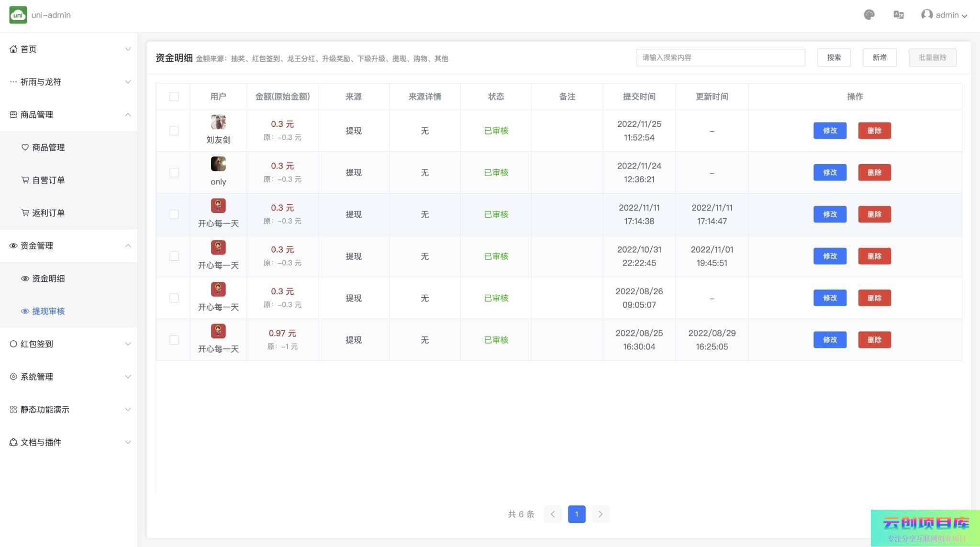
Task: Tick the checkbox for the only user row
Action: [x=174, y=172]
